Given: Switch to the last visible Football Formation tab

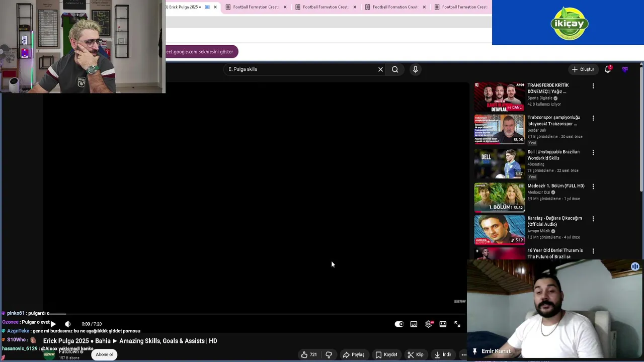Looking at the screenshot, I should click(x=460, y=7).
